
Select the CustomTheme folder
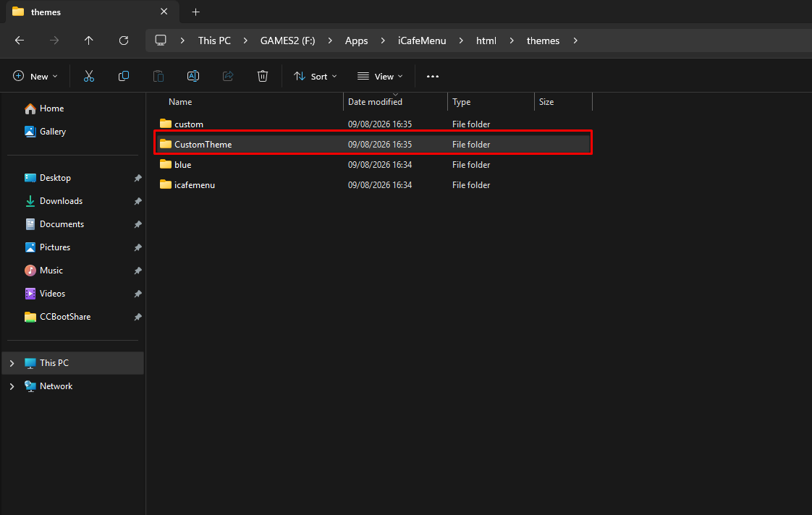click(x=373, y=144)
